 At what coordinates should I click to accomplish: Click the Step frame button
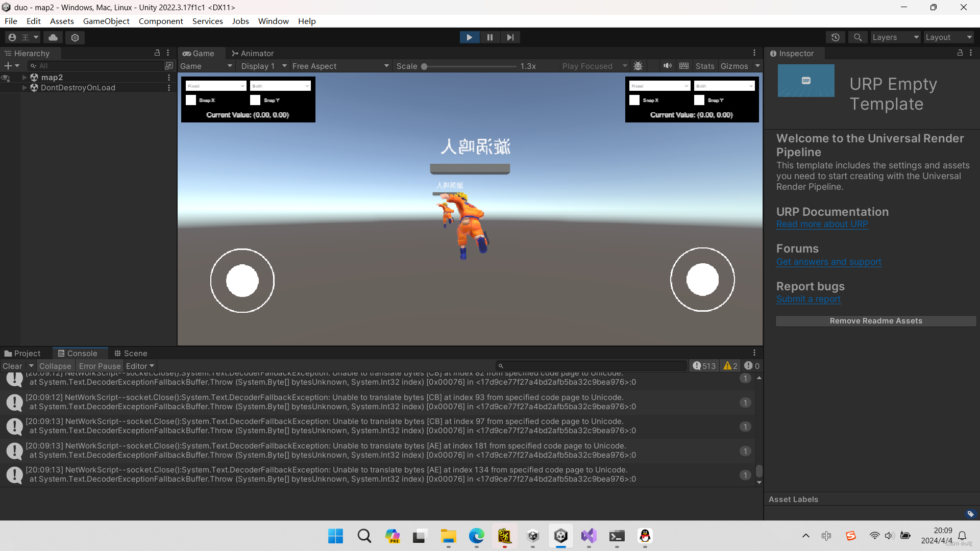pos(510,37)
